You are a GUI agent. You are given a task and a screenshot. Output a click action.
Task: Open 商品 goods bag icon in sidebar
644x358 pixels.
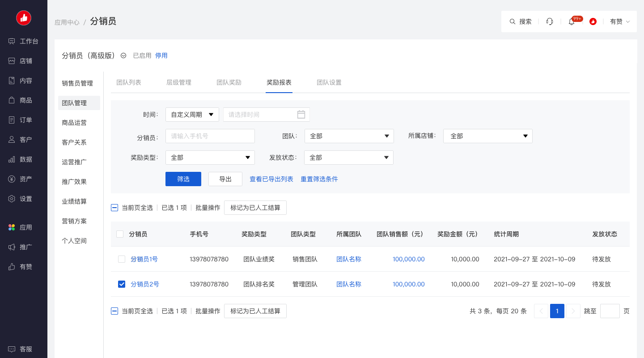point(12,100)
